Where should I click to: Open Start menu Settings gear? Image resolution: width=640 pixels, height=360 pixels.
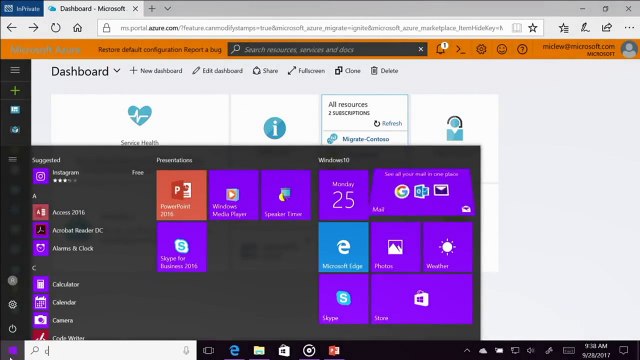click(13, 304)
